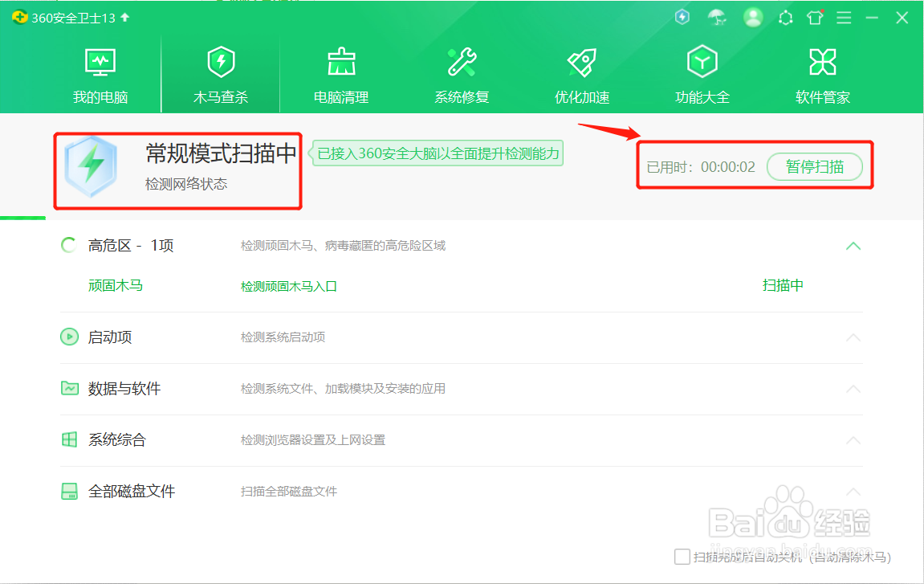
Task: Click the 已接入360安全大脑 banner
Action: coord(437,153)
